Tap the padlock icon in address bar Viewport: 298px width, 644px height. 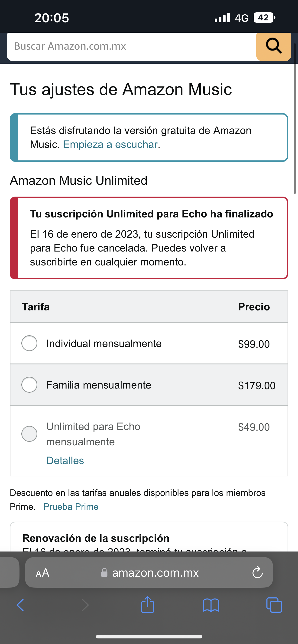(x=104, y=573)
